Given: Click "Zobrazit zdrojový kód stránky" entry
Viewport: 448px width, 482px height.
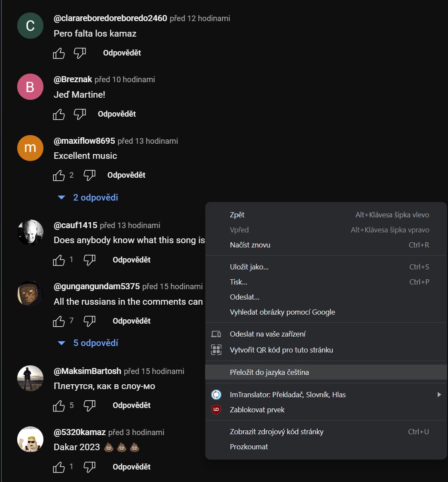Looking at the screenshot, I should coord(276,432).
